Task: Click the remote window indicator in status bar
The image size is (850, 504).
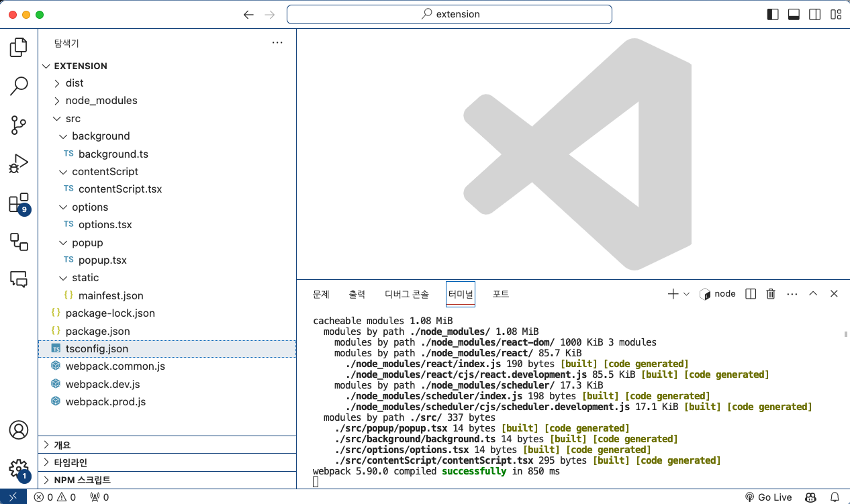Action: (13, 497)
